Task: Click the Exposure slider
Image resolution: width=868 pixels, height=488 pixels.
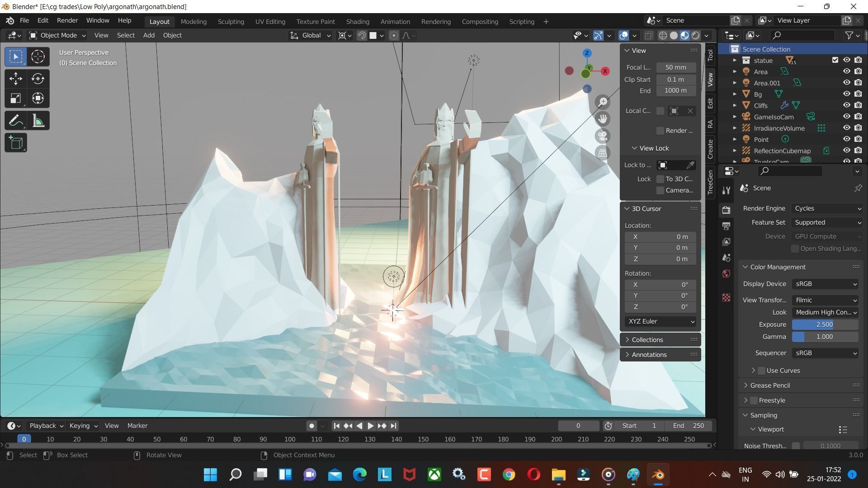Action: [x=825, y=324]
